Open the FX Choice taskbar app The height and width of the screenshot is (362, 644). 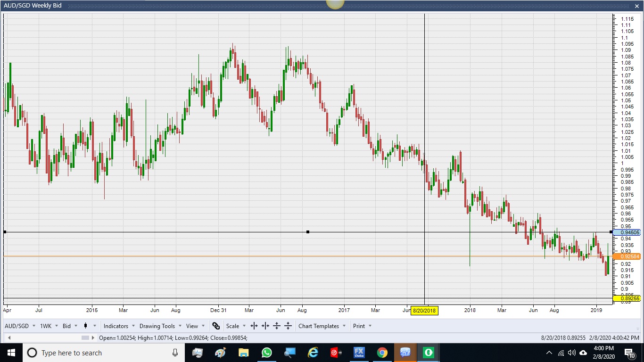point(359,353)
